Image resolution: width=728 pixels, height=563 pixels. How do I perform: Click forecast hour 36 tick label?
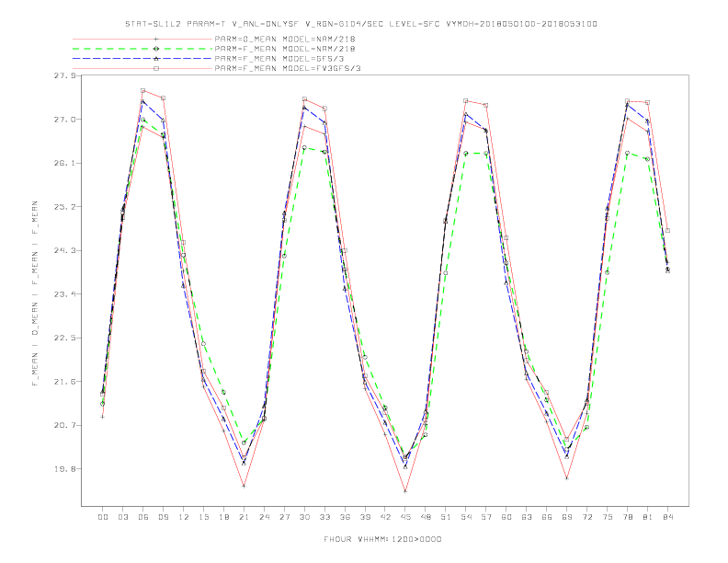pyautogui.click(x=345, y=517)
